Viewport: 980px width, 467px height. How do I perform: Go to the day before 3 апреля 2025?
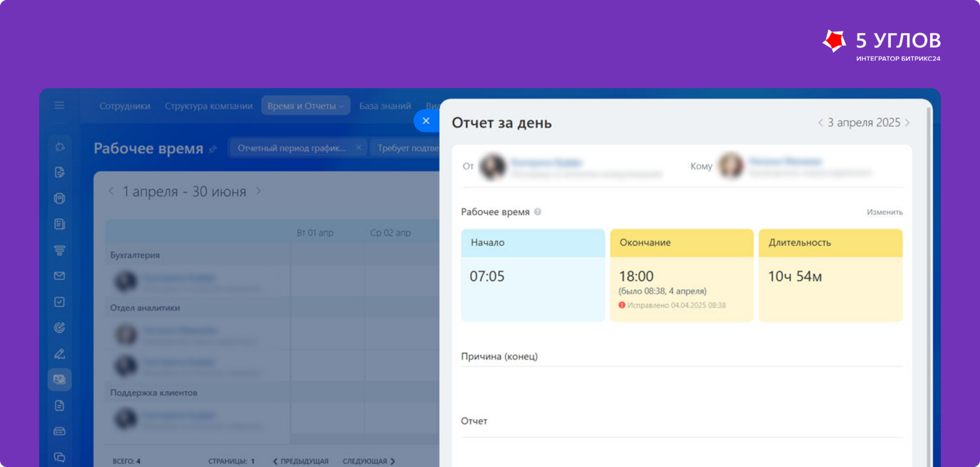point(820,122)
